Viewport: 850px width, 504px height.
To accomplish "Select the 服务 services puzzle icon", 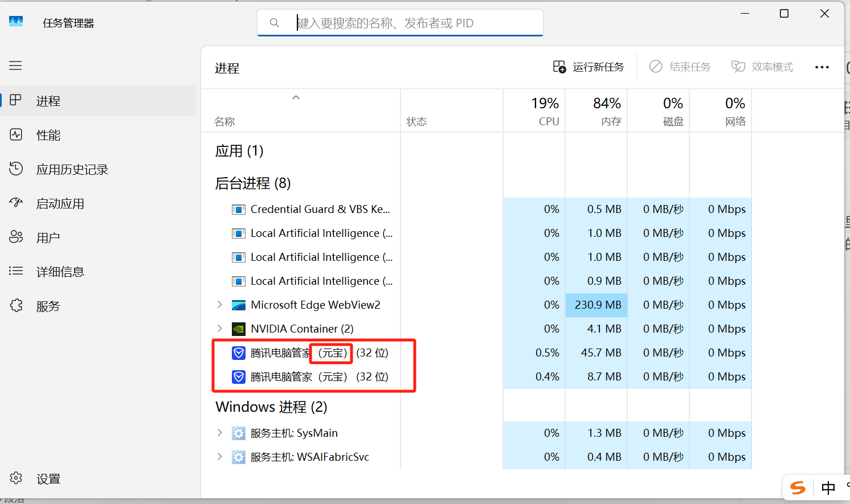I will point(16,305).
